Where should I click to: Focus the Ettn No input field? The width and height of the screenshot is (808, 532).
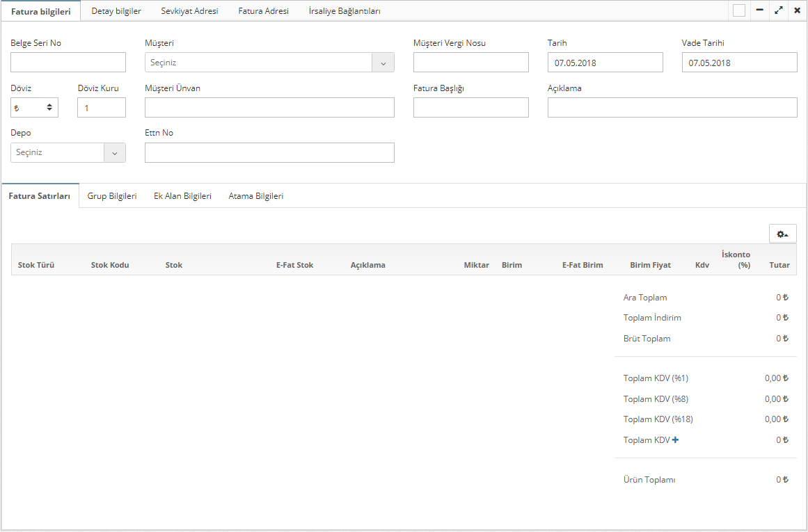click(x=269, y=152)
